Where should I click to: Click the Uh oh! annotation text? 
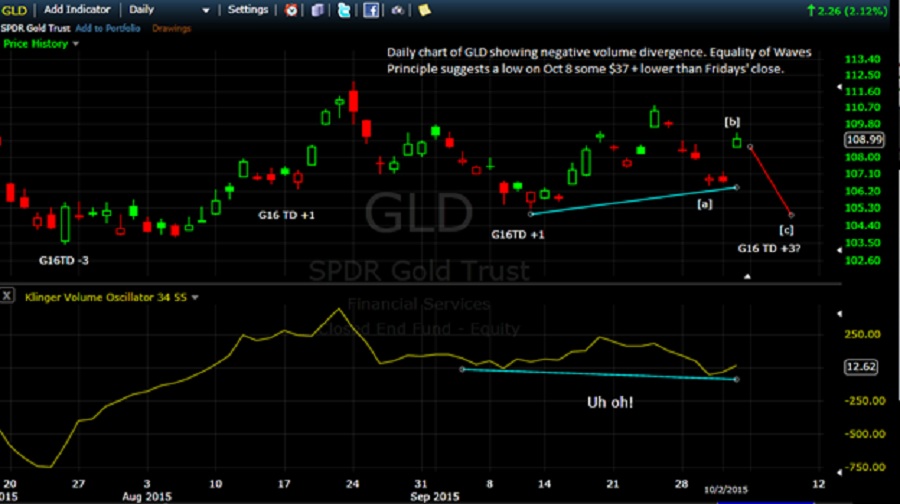pyautogui.click(x=610, y=402)
